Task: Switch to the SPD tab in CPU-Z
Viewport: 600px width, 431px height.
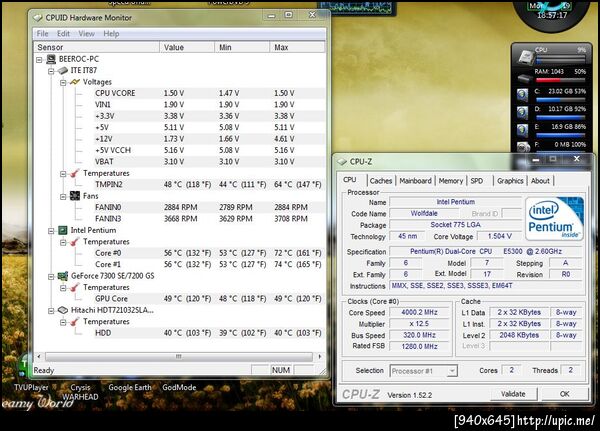Action: point(477,181)
